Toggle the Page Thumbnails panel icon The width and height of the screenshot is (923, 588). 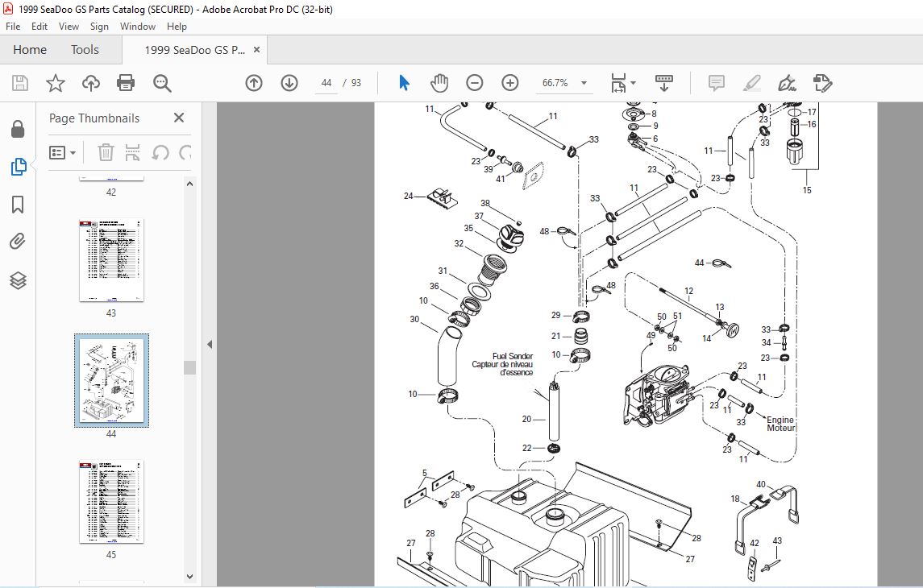pyautogui.click(x=18, y=167)
